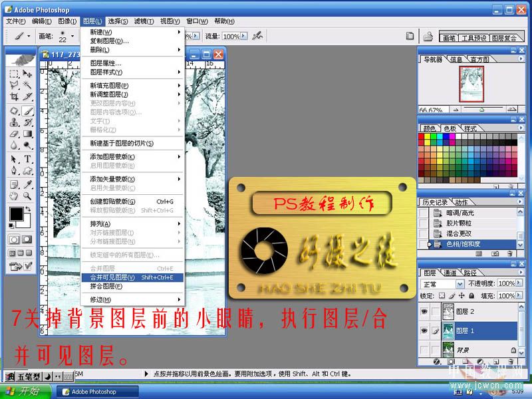Select the Magic Wand tool
Image resolution: width=532 pixels, height=399 pixels.
point(27,85)
